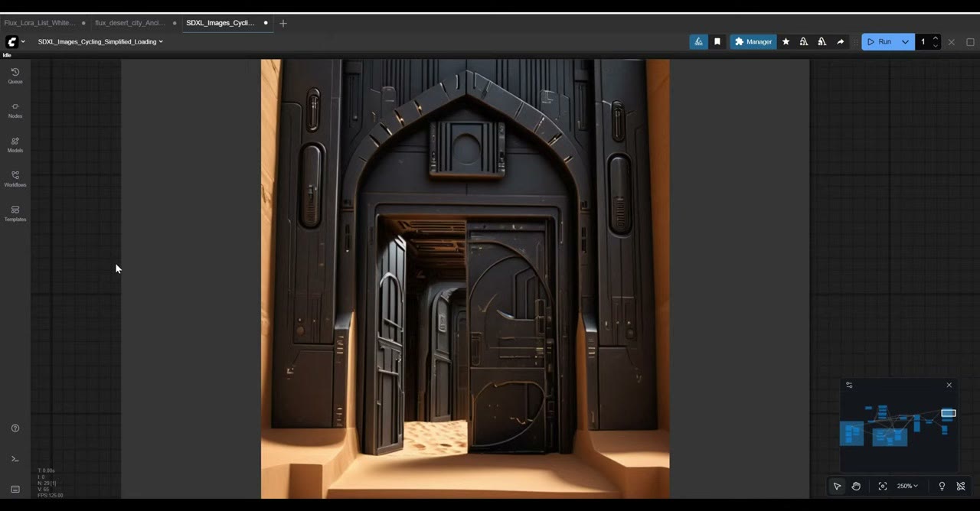
Task: Toggle link visibility icon
Action: click(x=961, y=487)
